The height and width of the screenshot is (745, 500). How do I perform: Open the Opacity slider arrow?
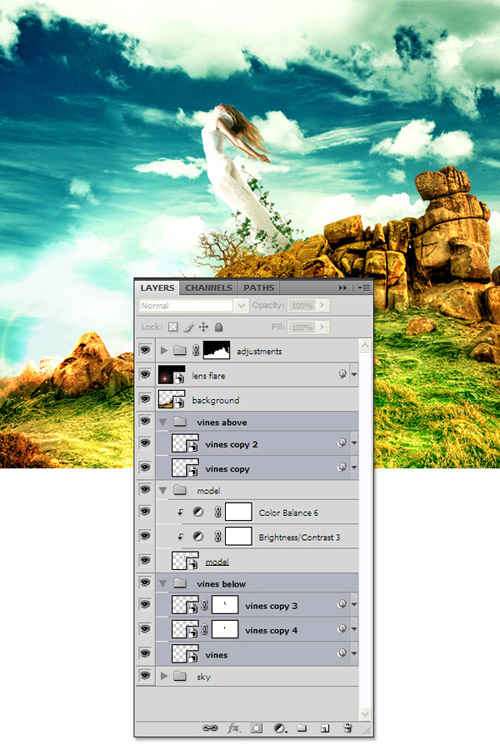point(323,306)
